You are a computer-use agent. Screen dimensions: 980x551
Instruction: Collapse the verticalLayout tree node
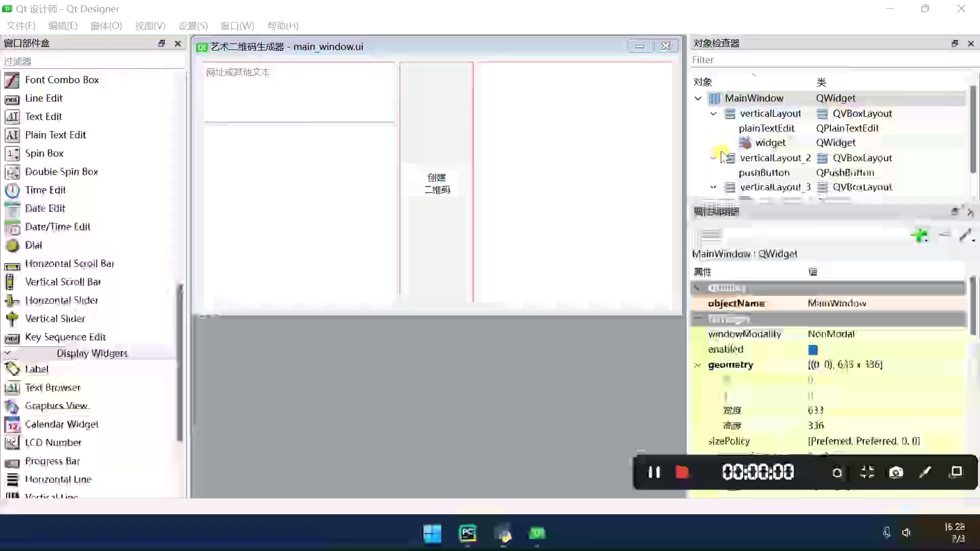coord(714,114)
